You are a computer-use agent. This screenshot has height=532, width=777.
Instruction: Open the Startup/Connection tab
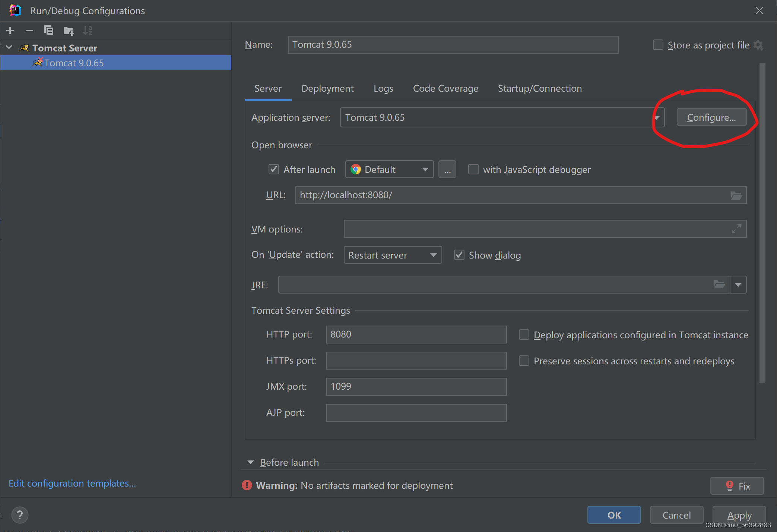coord(540,88)
